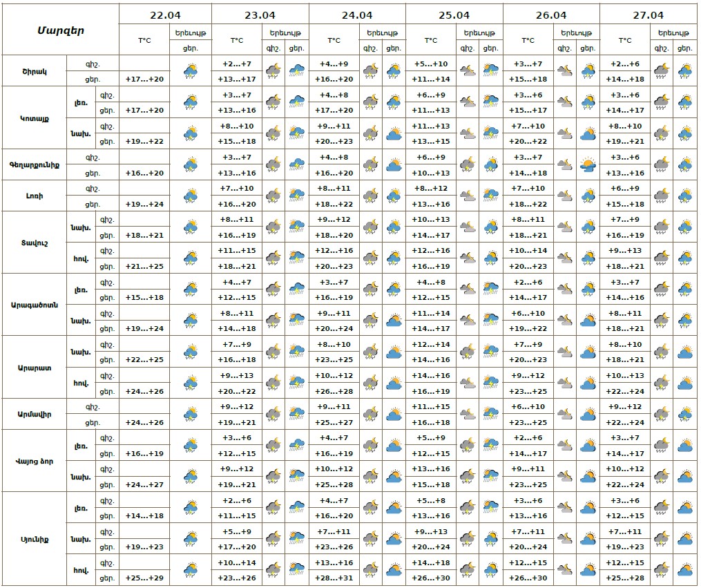Click the Գեղարքունիք region label

click(x=35, y=164)
